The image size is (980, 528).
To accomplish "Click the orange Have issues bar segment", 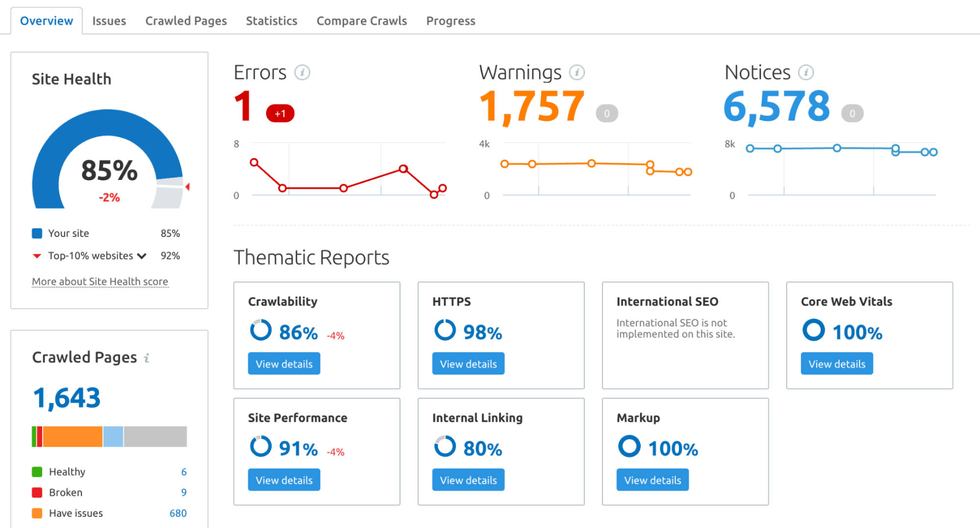I will coord(73,436).
